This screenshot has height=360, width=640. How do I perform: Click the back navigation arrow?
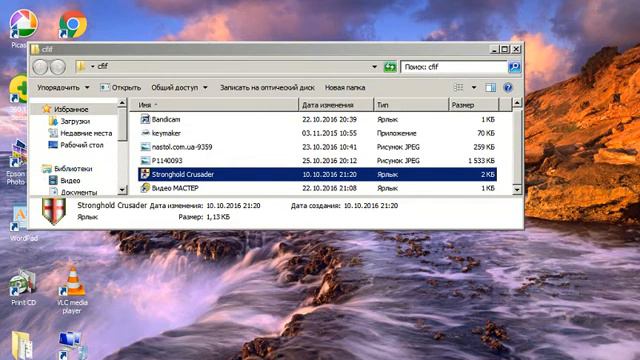point(40,67)
